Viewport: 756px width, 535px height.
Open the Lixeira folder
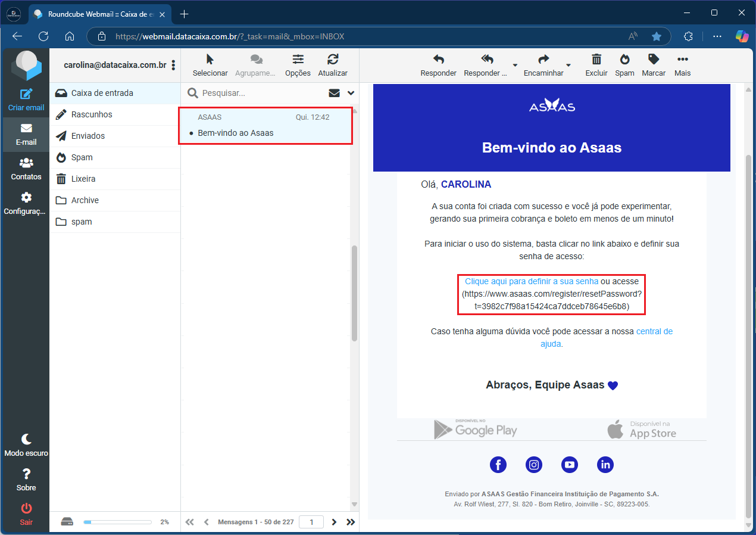pyautogui.click(x=83, y=179)
